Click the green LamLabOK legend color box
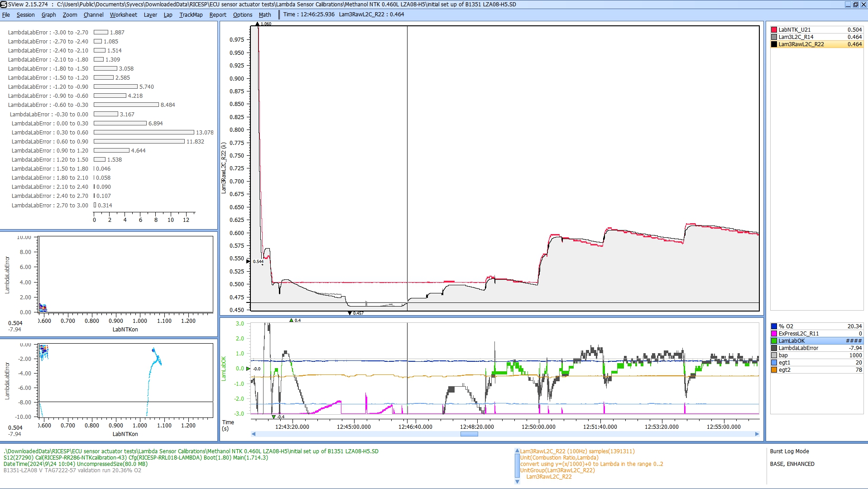 coord(774,341)
